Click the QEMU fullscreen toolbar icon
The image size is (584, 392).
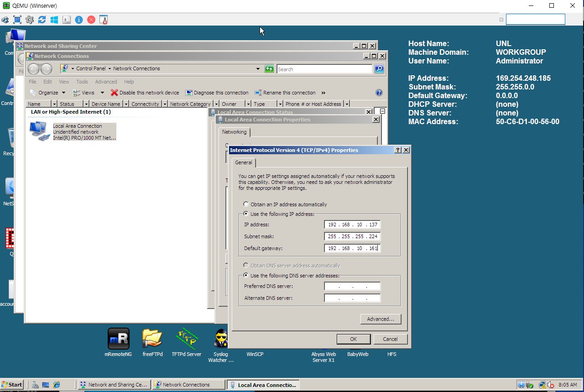click(x=17, y=20)
